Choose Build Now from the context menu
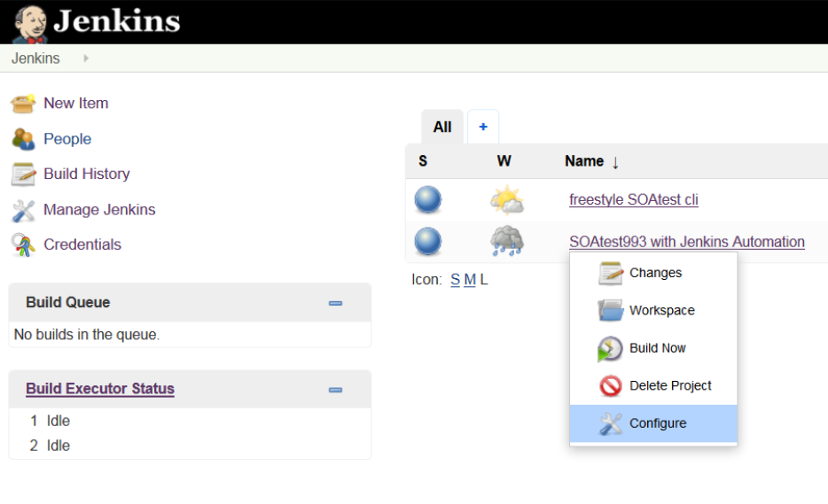 click(x=653, y=348)
